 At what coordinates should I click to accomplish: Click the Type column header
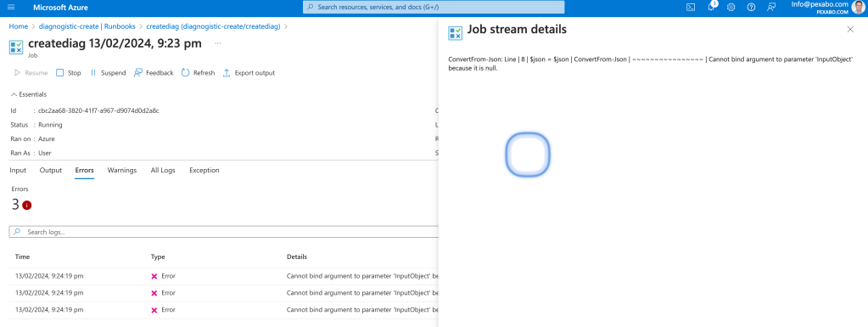(x=158, y=257)
